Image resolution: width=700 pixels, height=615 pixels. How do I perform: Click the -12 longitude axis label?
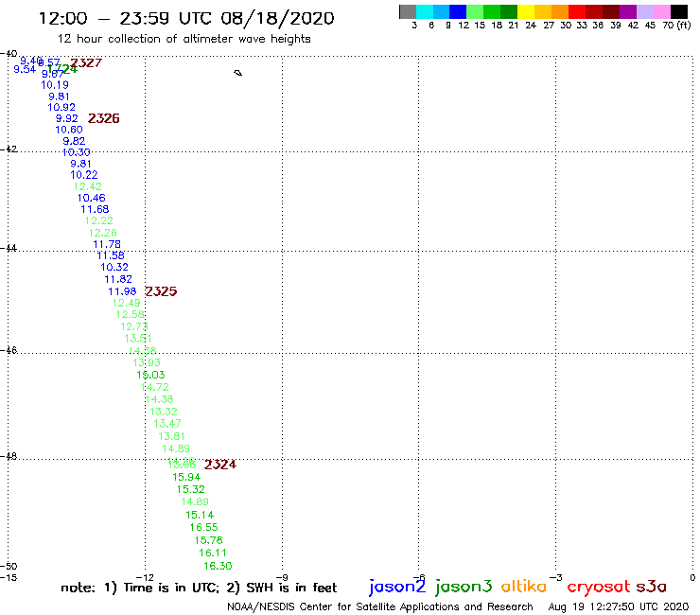pyautogui.click(x=145, y=578)
